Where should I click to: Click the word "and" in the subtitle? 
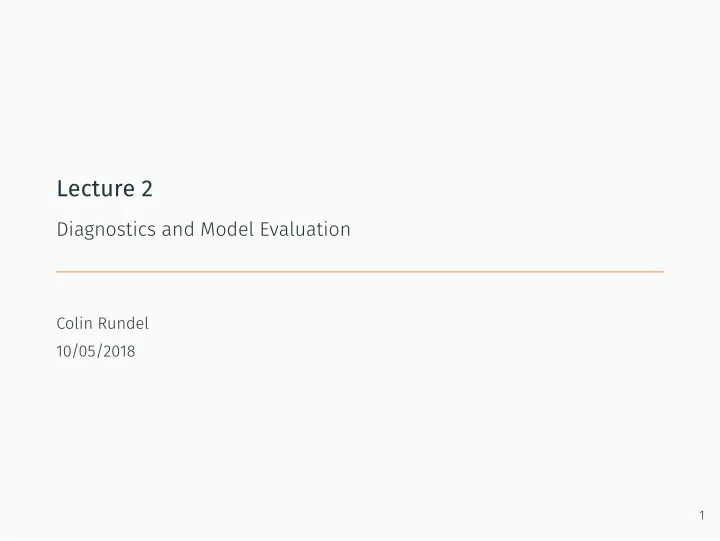pyautogui.click(x=178, y=230)
